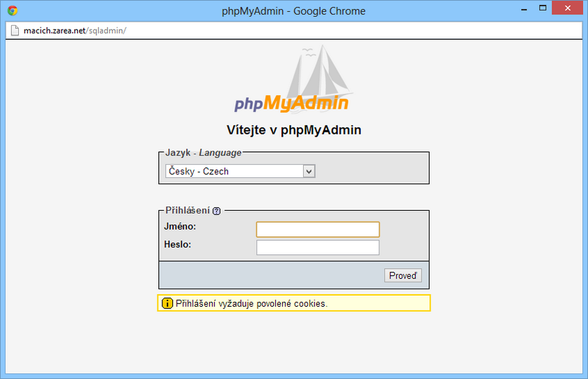Viewport: 588px width, 379px height.
Task: Focus the Heslo password field
Action: click(x=318, y=247)
